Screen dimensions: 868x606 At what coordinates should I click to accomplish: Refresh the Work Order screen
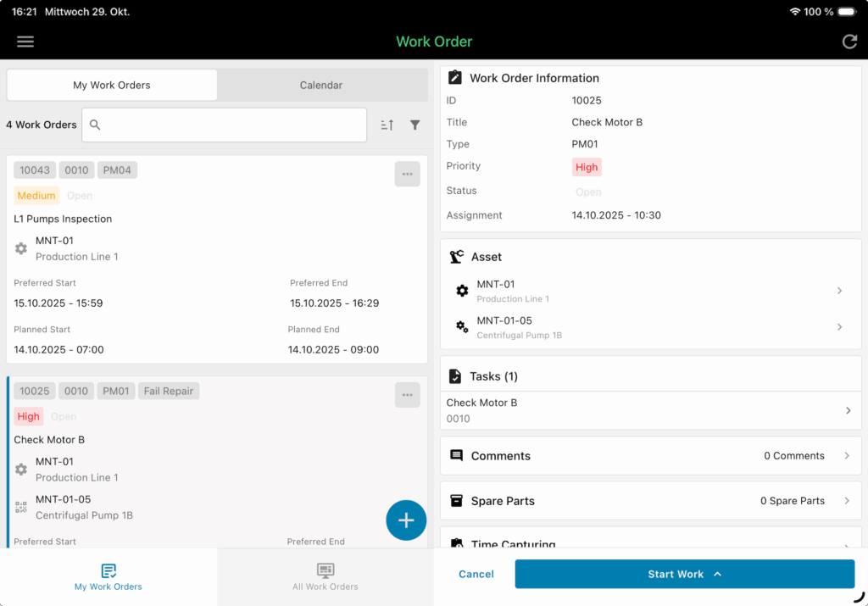point(849,41)
